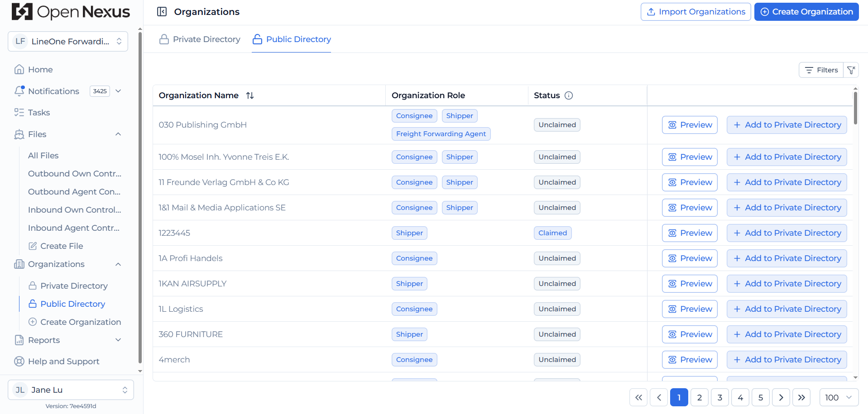The height and width of the screenshot is (414, 868).
Task: Add 1KAN AIRSUPPLY to Private Directory
Action: [787, 284]
